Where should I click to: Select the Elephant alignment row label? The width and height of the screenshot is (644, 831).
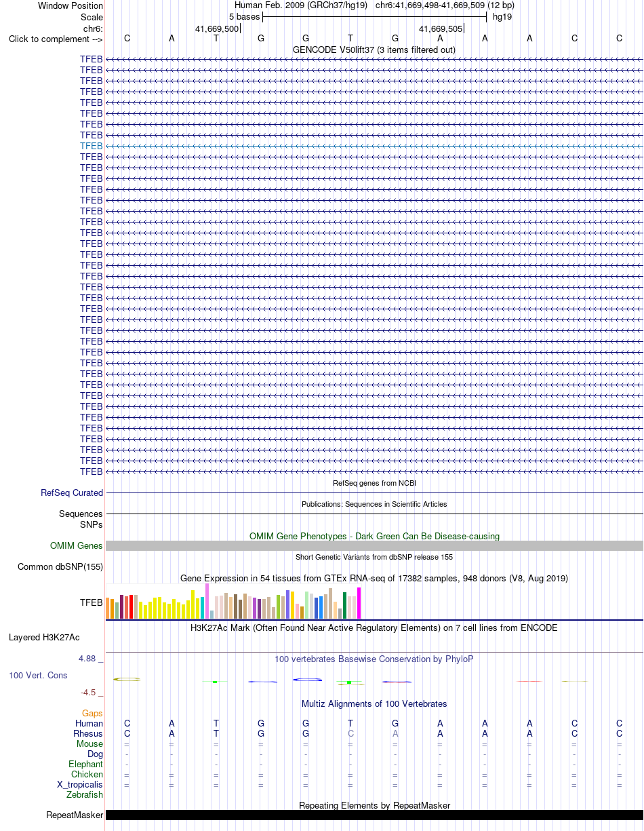click(x=85, y=765)
